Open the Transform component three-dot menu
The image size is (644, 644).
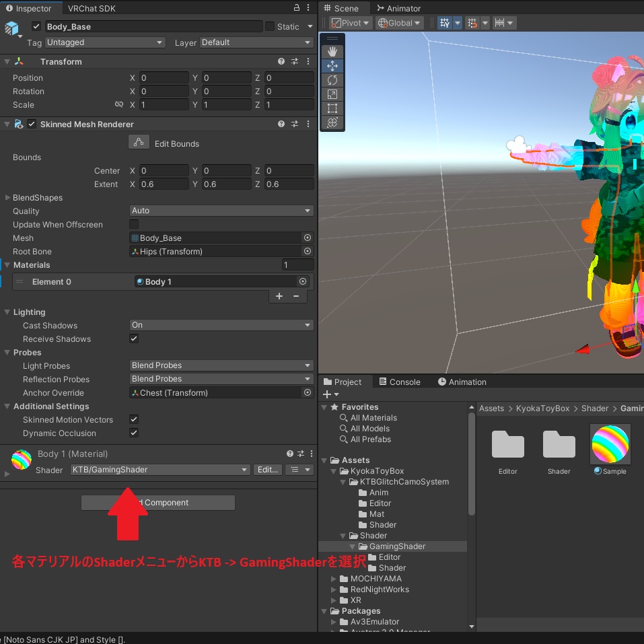(x=308, y=61)
